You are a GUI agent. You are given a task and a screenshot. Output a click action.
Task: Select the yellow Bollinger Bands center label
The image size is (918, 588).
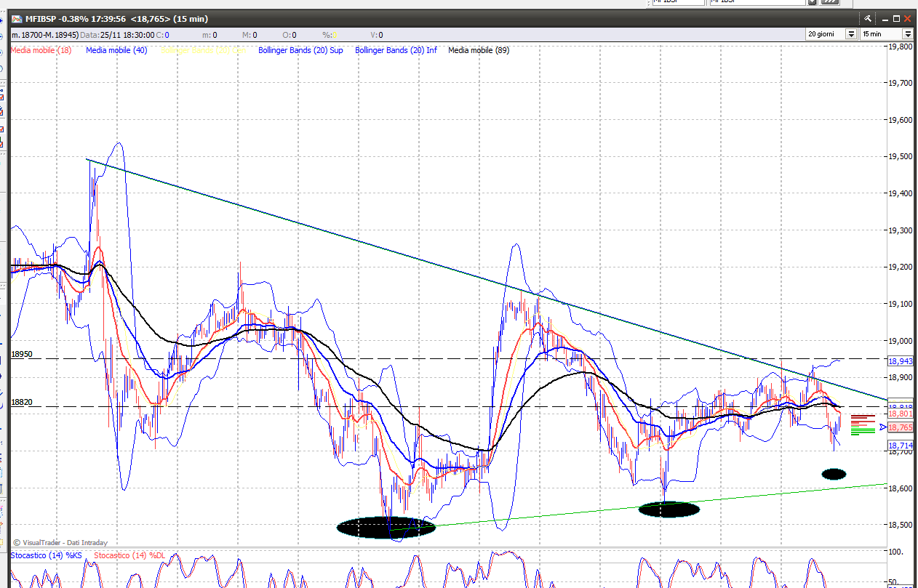coord(203,50)
